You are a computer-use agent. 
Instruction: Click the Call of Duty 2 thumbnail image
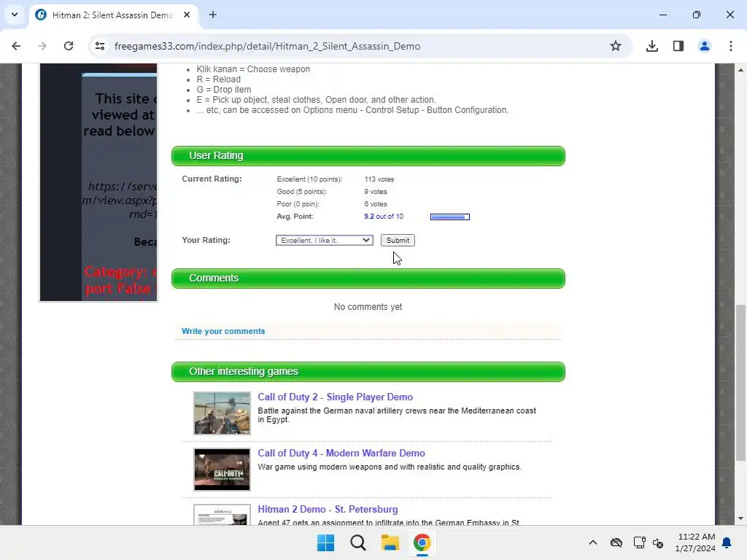click(x=222, y=413)
